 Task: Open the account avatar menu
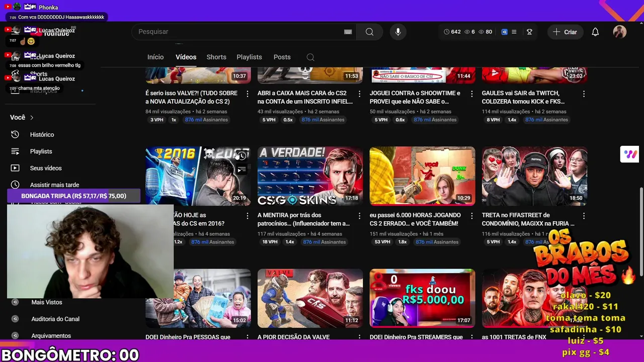(x=619, y=32)
